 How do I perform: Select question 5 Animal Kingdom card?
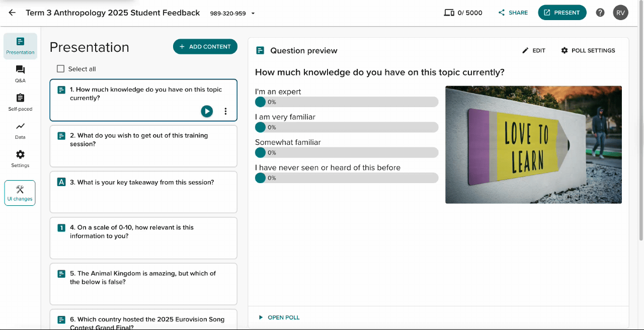143,284
